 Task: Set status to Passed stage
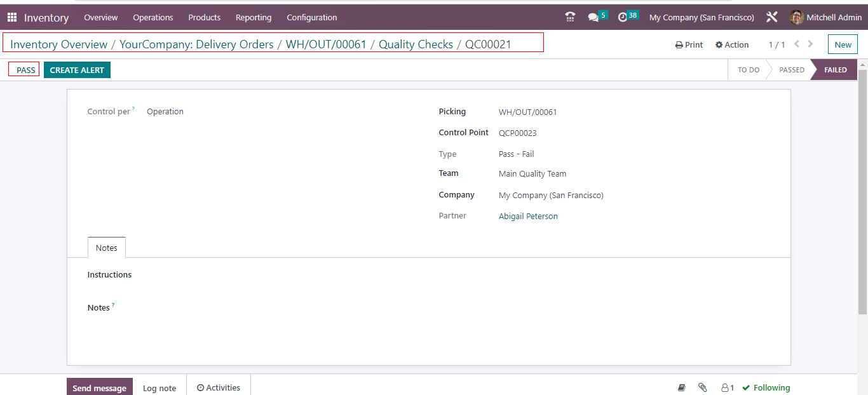[791, 70]
